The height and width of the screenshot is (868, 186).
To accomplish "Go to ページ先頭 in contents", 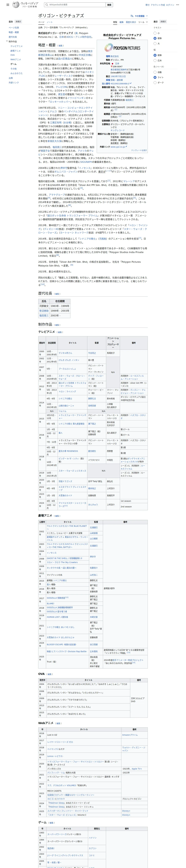I will (14, 28).
